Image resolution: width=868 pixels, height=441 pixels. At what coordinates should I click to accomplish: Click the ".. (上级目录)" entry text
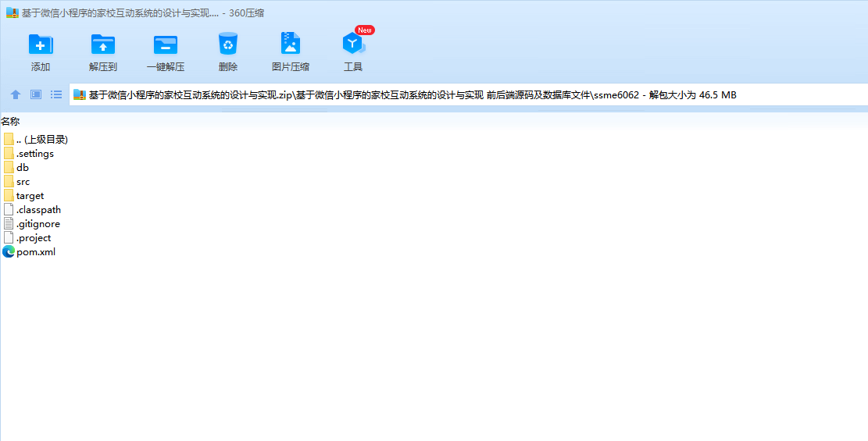pyautogui.click(x=42, y=140)
